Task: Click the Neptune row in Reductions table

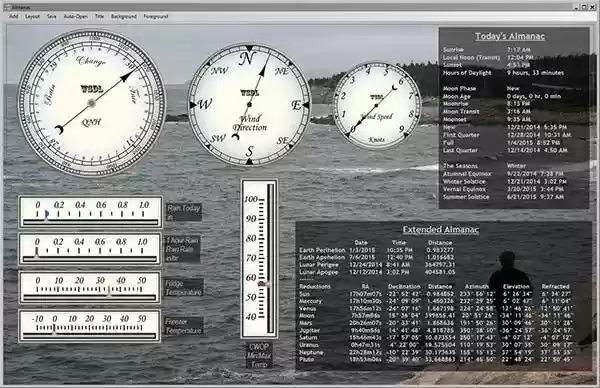Action: coord(436,352)
